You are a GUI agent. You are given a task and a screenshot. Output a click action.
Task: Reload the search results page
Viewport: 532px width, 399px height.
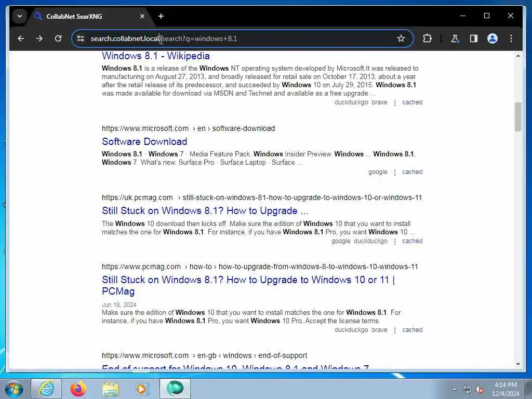pos(58,38)
